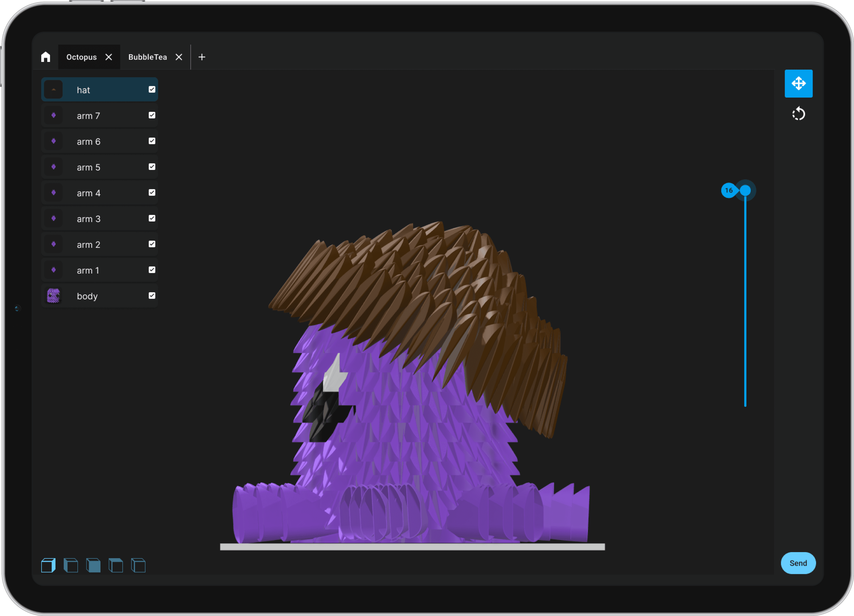Switch to right-side cube view
Viewport: 854px width, 616px height.
click(48, 565)
